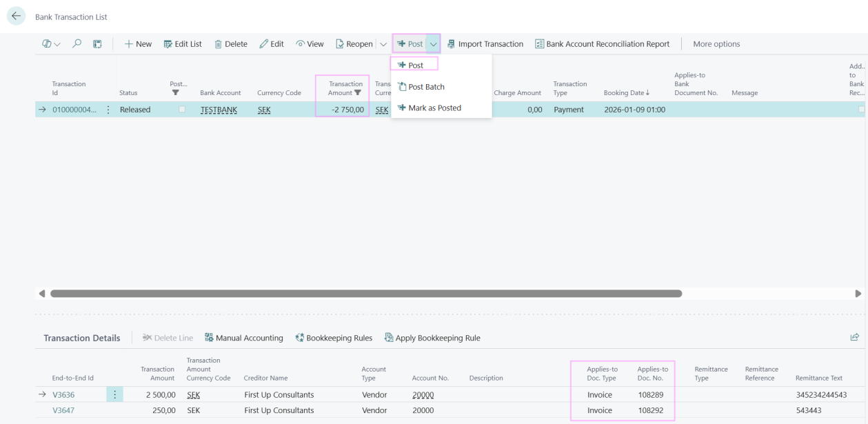
Task: Click the Released status cell
Action: coord(135,110)
